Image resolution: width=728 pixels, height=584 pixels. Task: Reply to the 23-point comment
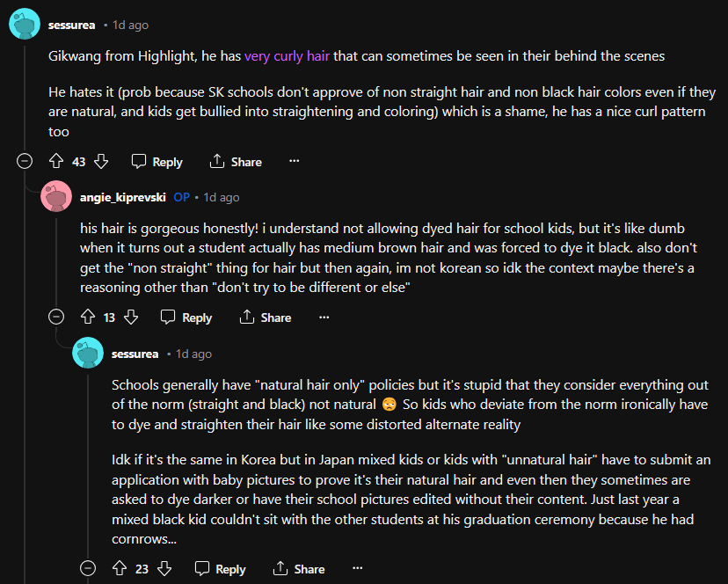click(x=221, y=569)
